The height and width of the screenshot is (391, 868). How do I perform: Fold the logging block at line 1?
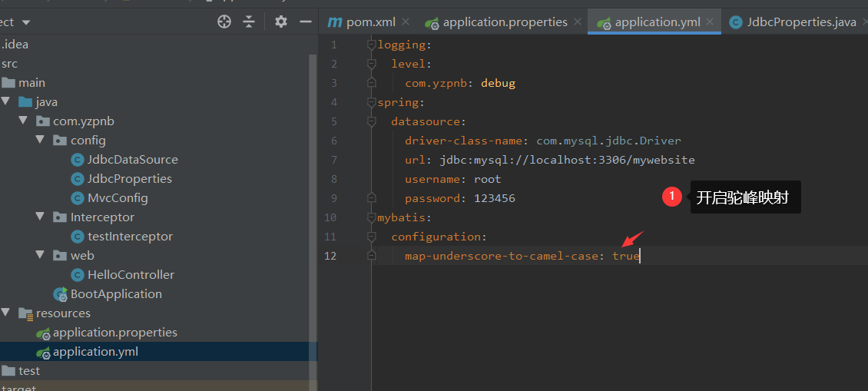(372, 45)
